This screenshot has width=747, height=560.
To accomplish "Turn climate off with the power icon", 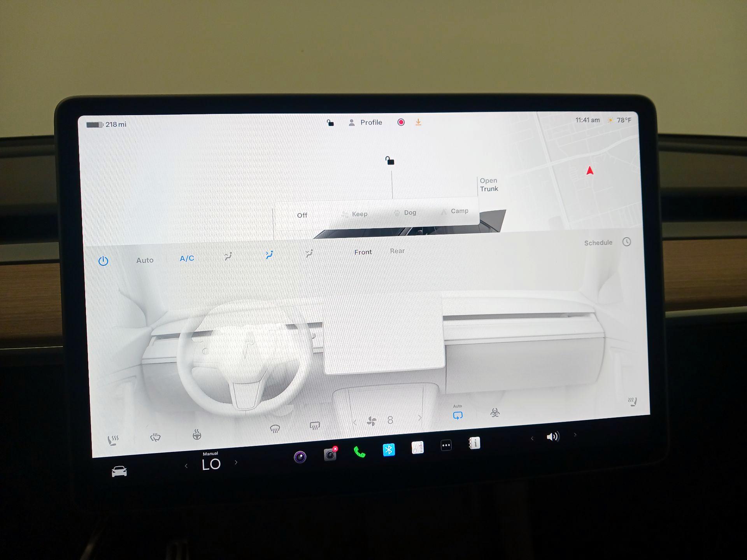I will [103, 261].
